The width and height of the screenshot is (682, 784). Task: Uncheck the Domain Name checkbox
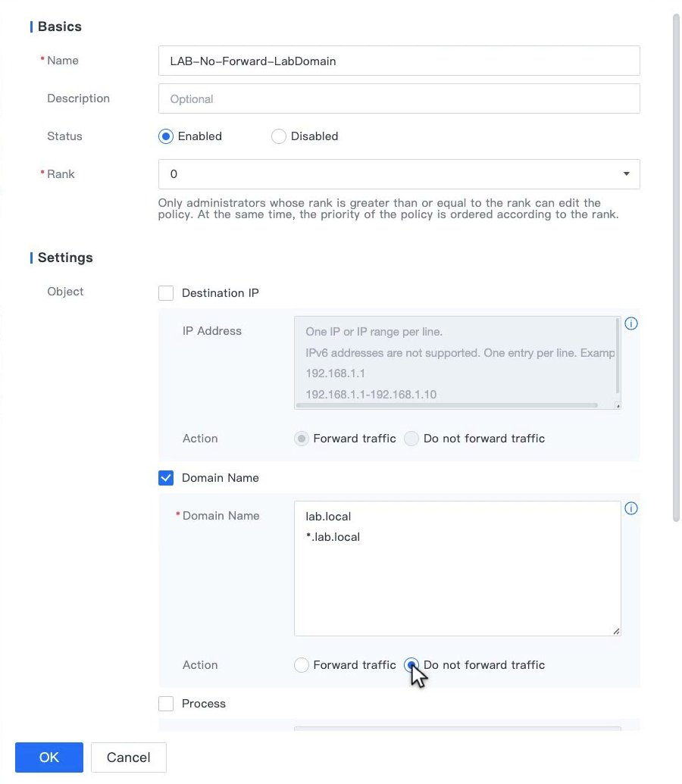166,478
